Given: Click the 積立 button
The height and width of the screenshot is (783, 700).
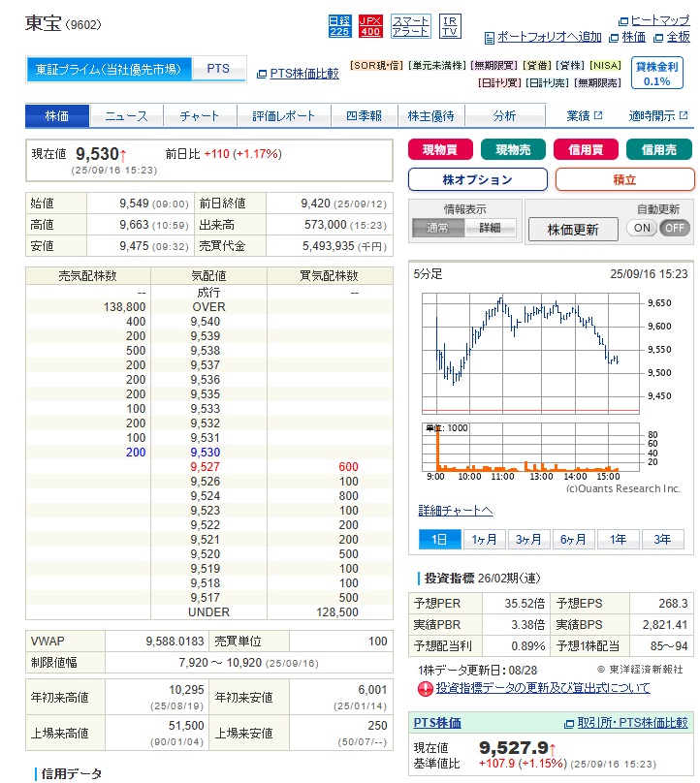Looking at the screenshot, I should click(x=624, y=179).
